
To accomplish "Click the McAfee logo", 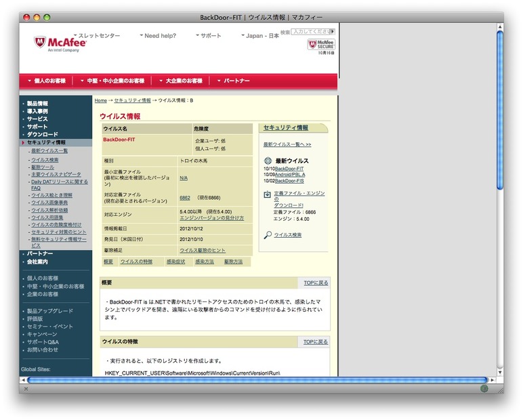I will coord(60,44).
